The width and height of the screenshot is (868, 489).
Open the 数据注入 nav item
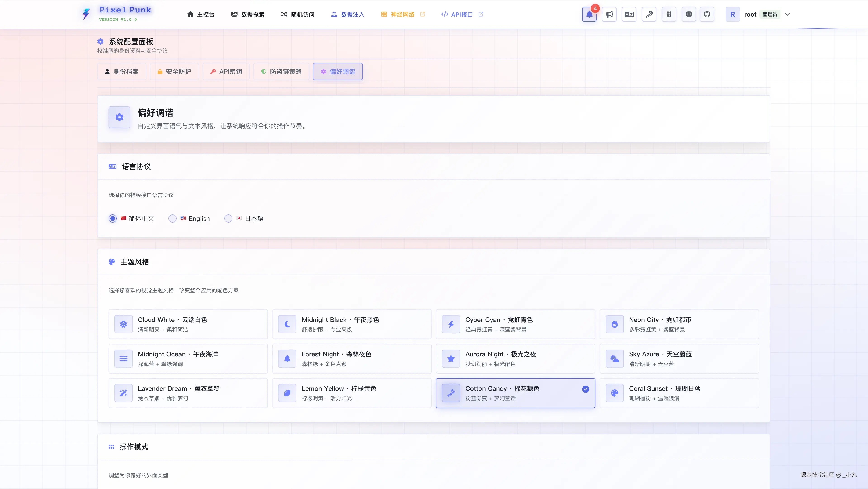(x=348, y=14)
